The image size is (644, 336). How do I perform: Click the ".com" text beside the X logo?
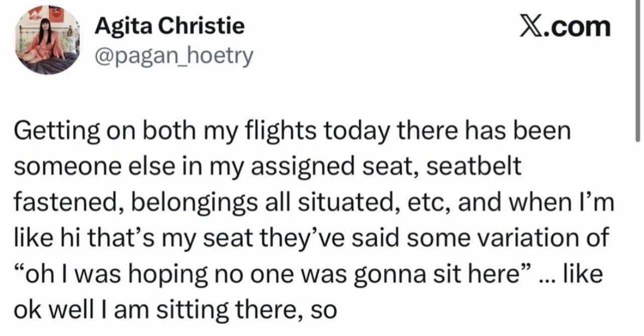point(585,27)
